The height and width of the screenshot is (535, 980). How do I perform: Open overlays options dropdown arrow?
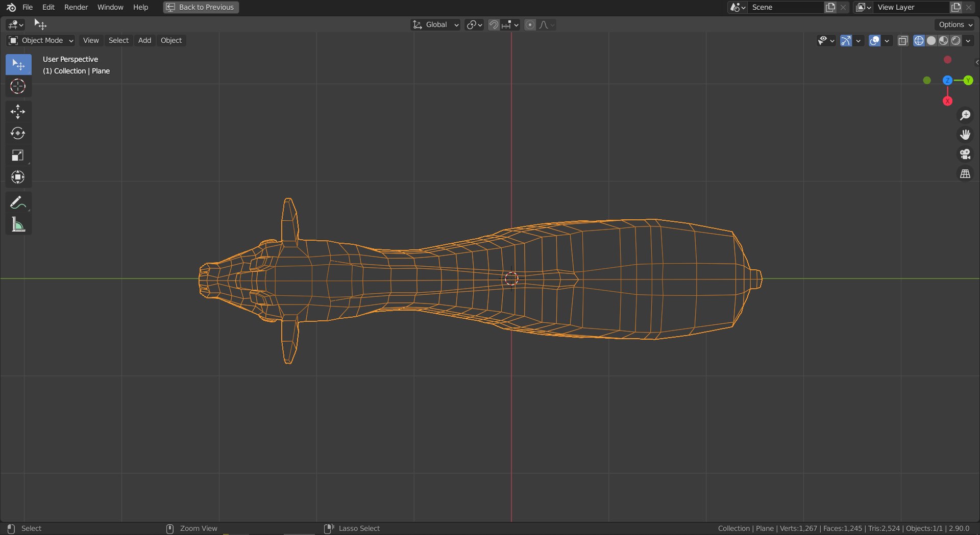(x=887, y=40)
